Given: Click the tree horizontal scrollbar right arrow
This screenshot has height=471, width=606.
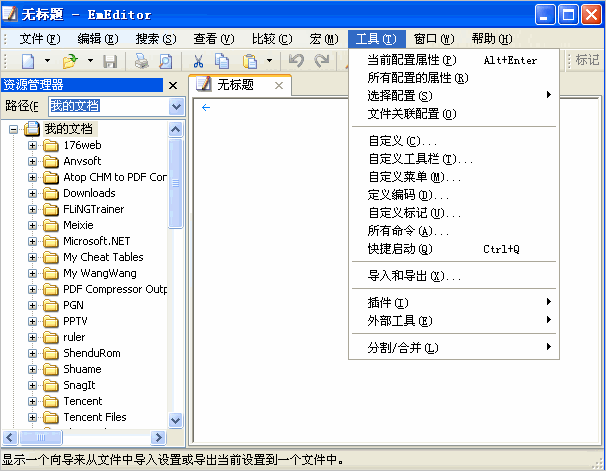Looking at the screenshot, I should pos(158,437).
